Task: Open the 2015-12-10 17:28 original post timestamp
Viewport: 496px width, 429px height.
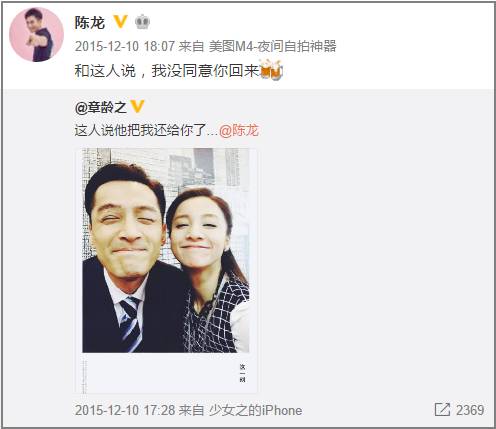Action: [x=125, y=410]
